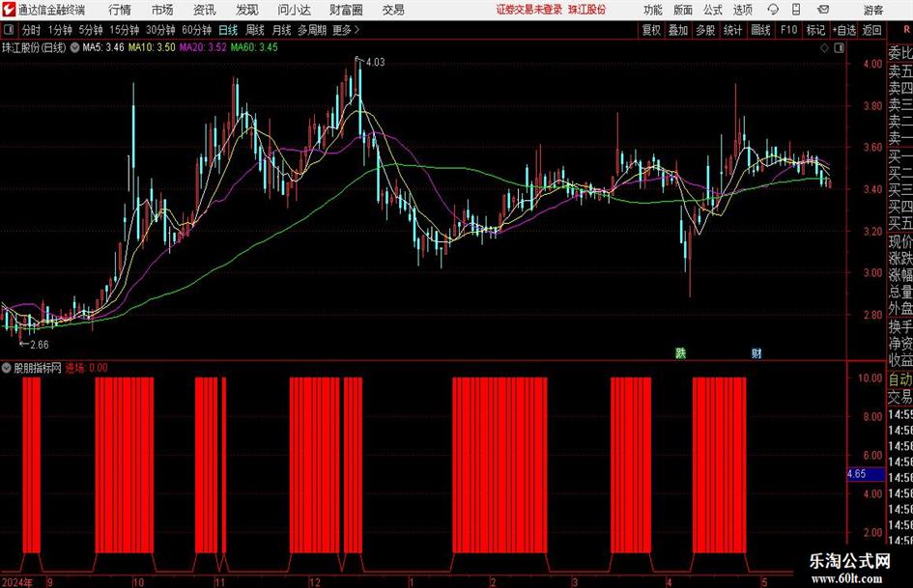Click the red R icon at top right
The image size is (913, 588).
(x=906, y=29)
